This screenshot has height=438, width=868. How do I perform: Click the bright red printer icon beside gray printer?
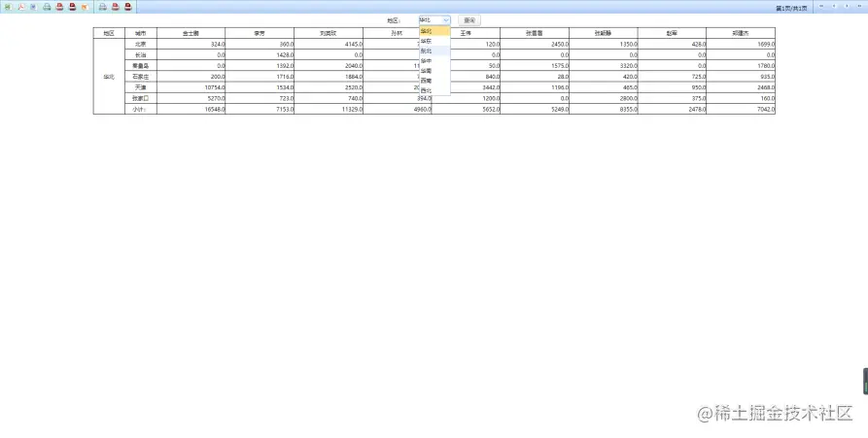tap(115, 7)
